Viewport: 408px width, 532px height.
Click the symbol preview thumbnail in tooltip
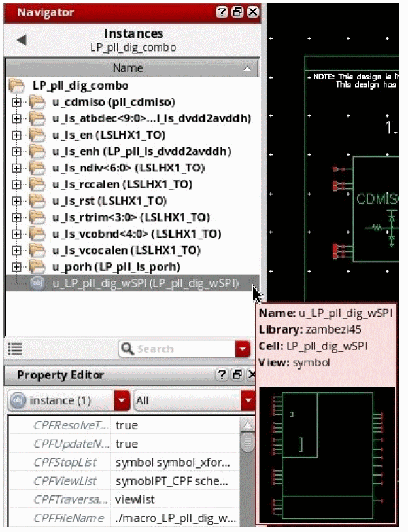click(327, 455)
